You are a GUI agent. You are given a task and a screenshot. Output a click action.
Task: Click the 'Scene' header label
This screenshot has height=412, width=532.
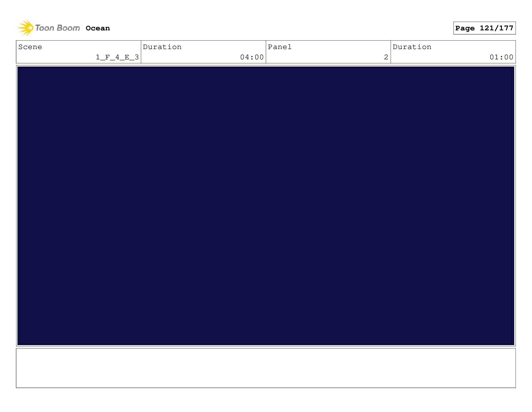30,47
